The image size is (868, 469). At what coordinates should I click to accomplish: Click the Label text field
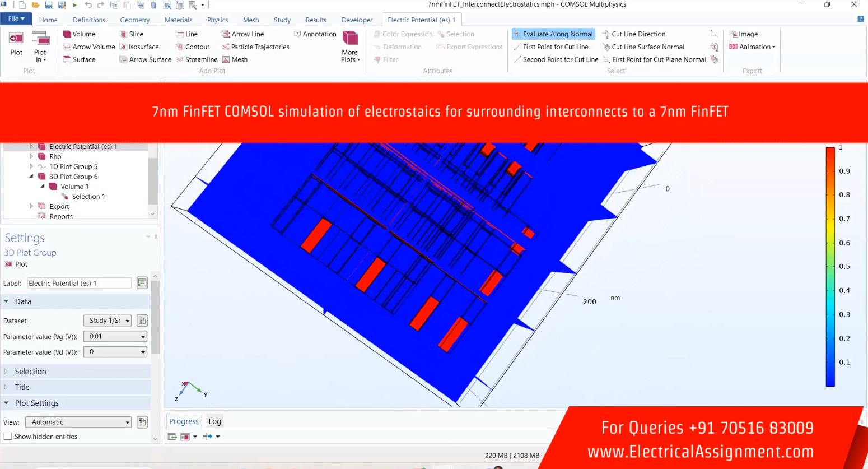[x=79, y=284]
